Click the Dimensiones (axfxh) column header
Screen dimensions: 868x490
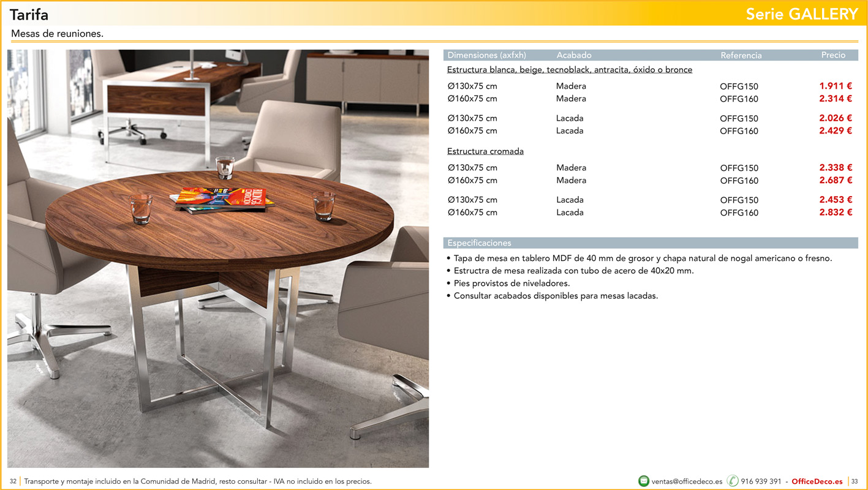[x=486, y=55]
